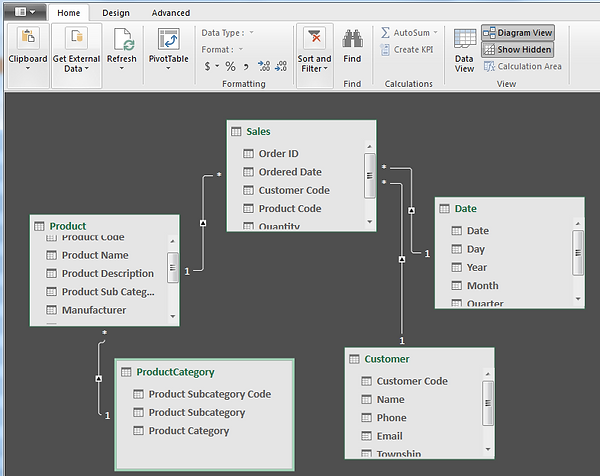600x476 pixels.
Task: Select Product Description field
Action: click(108, 274)
